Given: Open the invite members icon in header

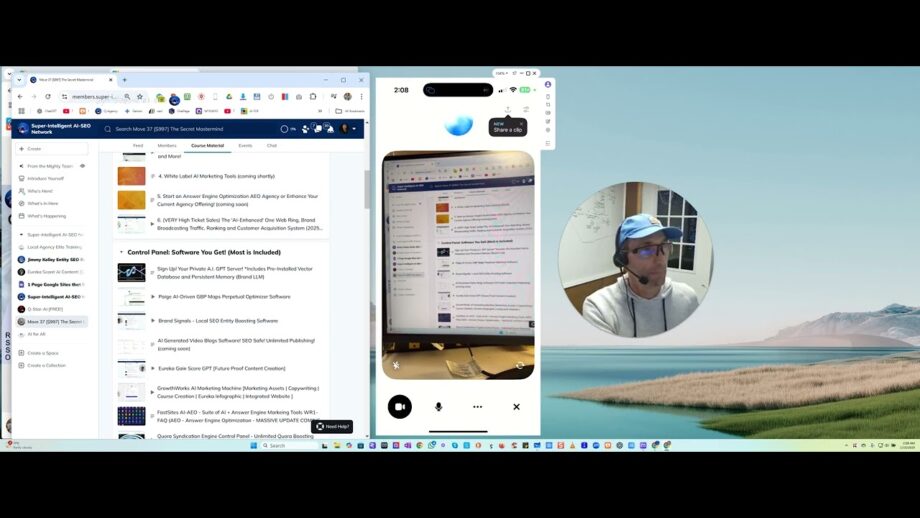Looking at the screenshot, I should click(x=305, y=128).
